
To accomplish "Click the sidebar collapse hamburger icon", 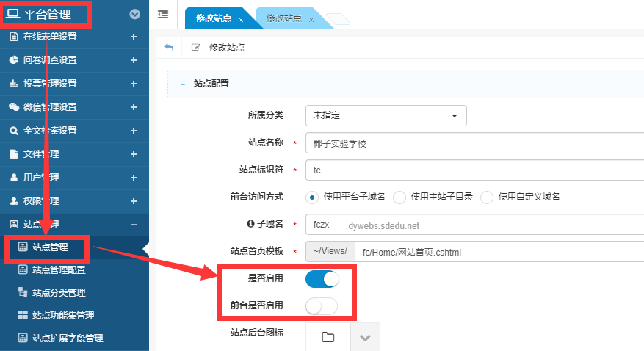I will pyautogui.click(x=162, y=14).
